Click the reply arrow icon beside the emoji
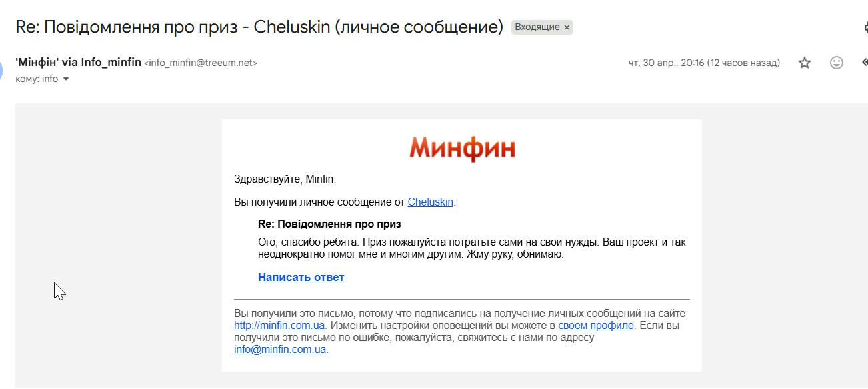The image size is (868, 389). [865, 63]
